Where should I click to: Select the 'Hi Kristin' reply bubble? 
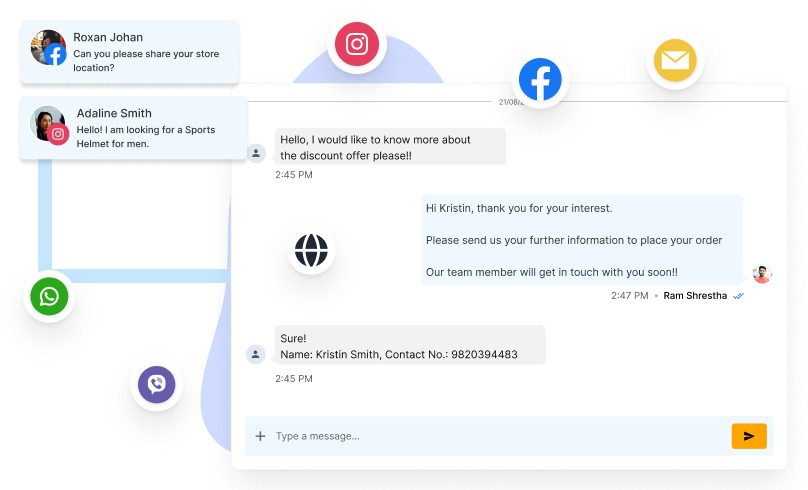[x=582, y=240]
